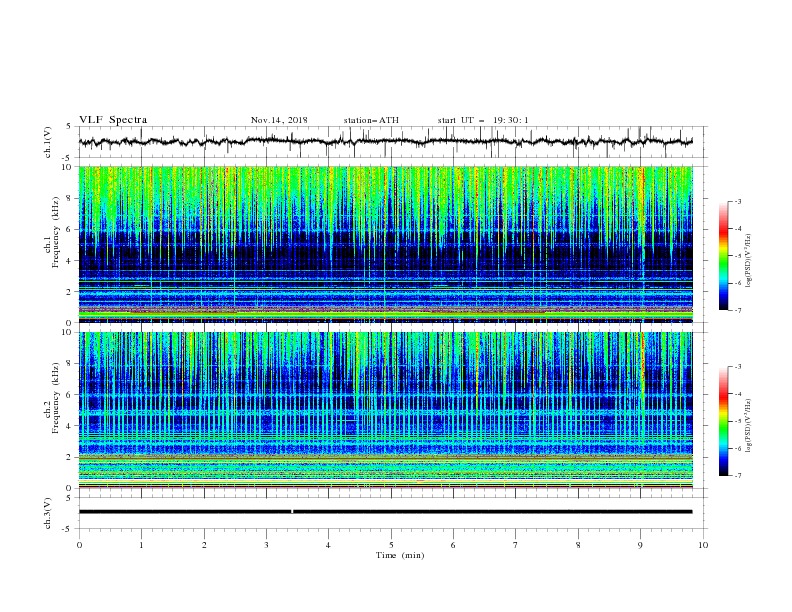Screen dimensions: 792x612
Task: Click the ch.1 color bar 'log(PSD)(V²/Hz)' label
Action: point(749,261)
